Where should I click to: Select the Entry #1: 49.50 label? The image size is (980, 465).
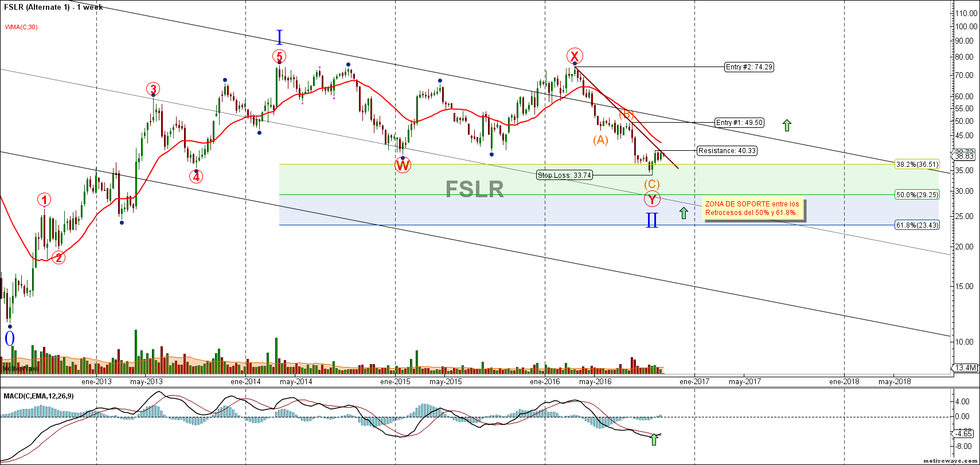pos(740,123)
